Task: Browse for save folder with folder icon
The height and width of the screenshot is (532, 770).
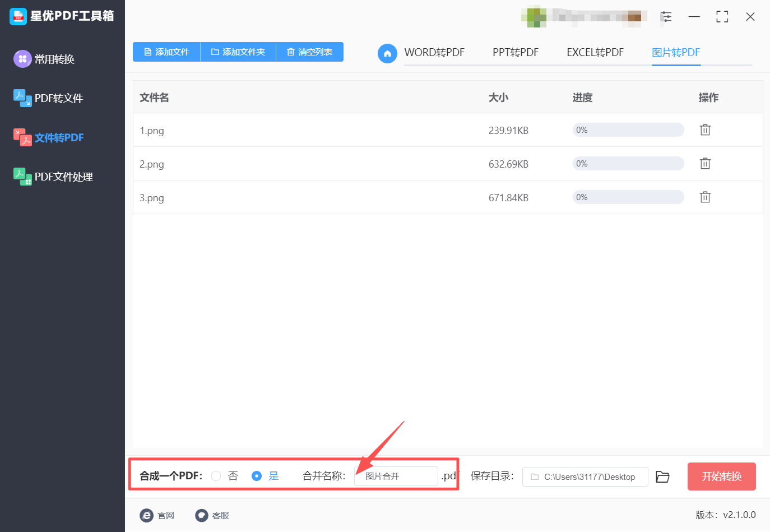Action: pyautogui.click(x=663, y=477)
